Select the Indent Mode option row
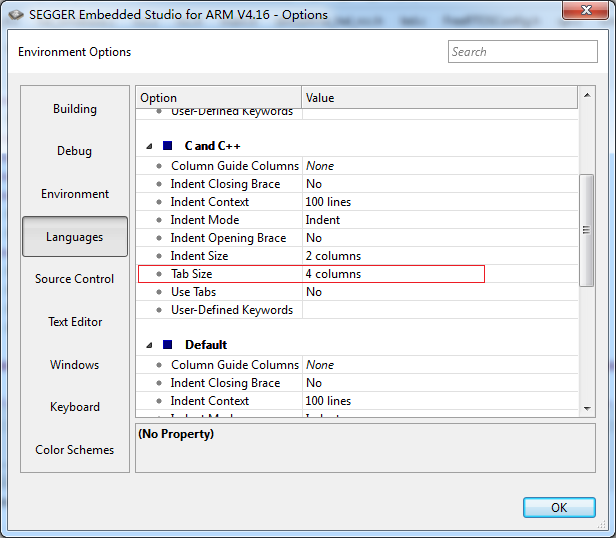The width and height of the screenshot is (616, 538). click(x=357, y=220)
